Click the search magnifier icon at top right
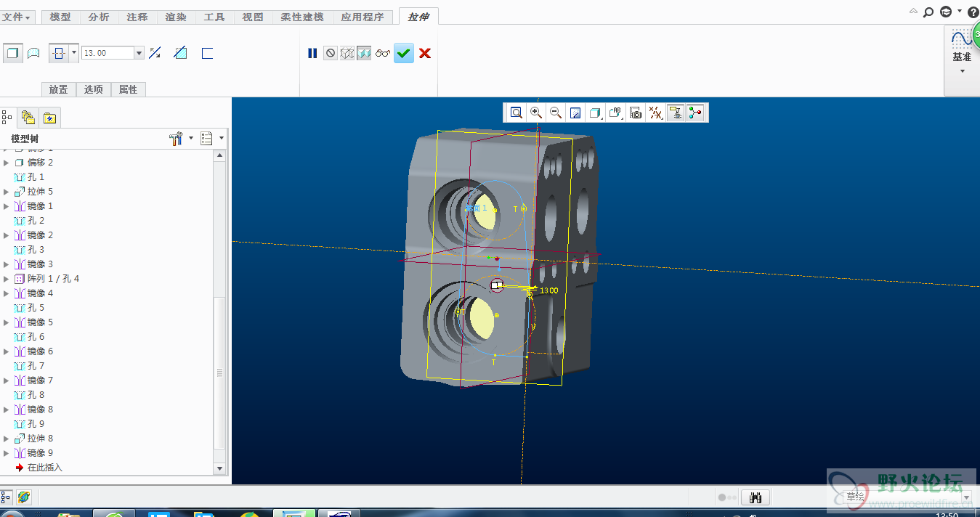980x517 pixels. 928,12
